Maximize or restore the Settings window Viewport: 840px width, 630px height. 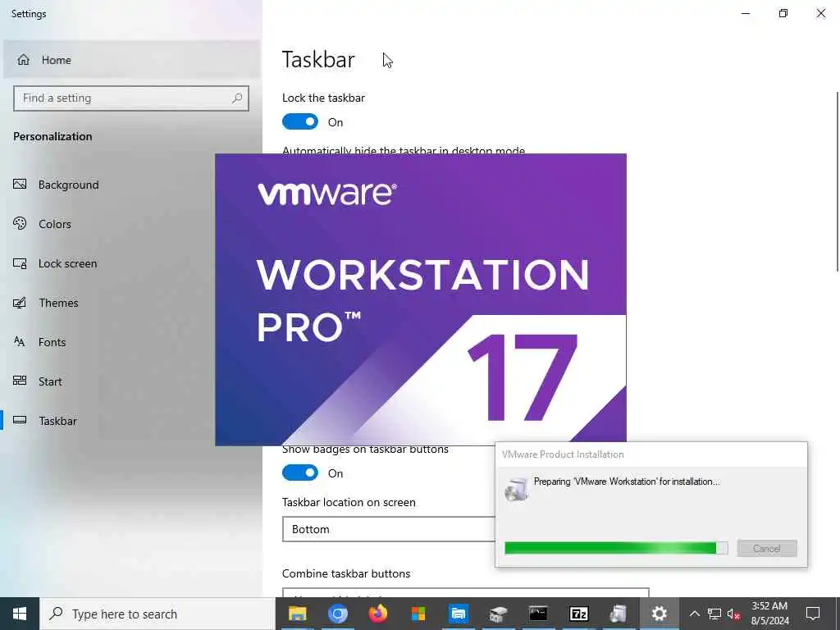click(783, 13)
